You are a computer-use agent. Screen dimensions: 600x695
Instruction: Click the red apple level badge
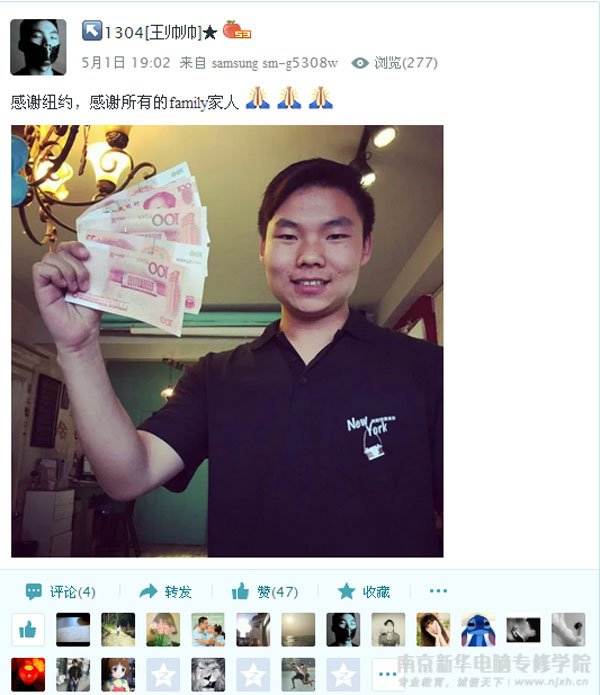(237, 30)
